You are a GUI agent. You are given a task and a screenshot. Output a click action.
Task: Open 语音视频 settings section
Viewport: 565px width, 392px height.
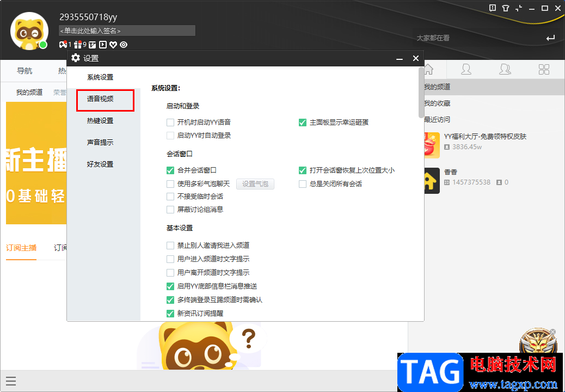(x=100, y=99)
